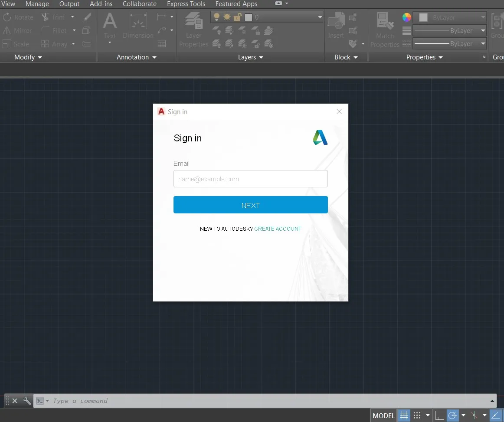
Task: Click the email address input field
Action: coord(251,179)
